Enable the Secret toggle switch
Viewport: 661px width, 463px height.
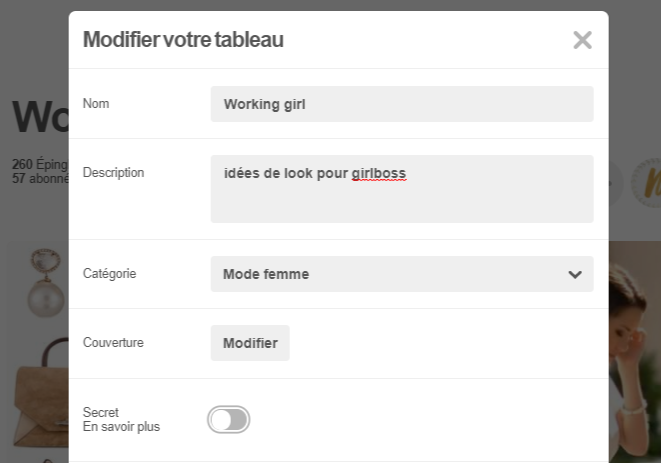point(228,420)
